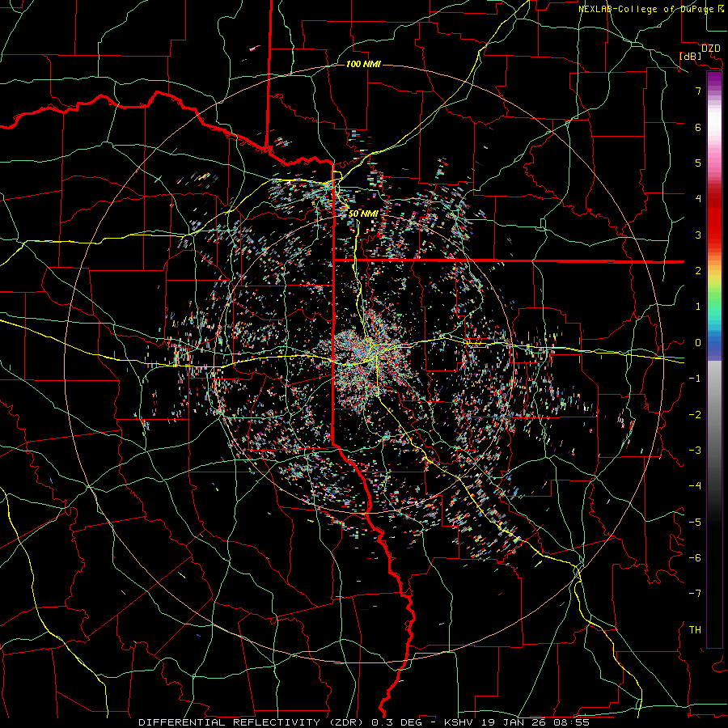Click the "0.3 DEG" elevation angle in the caption

coord(396,722)
